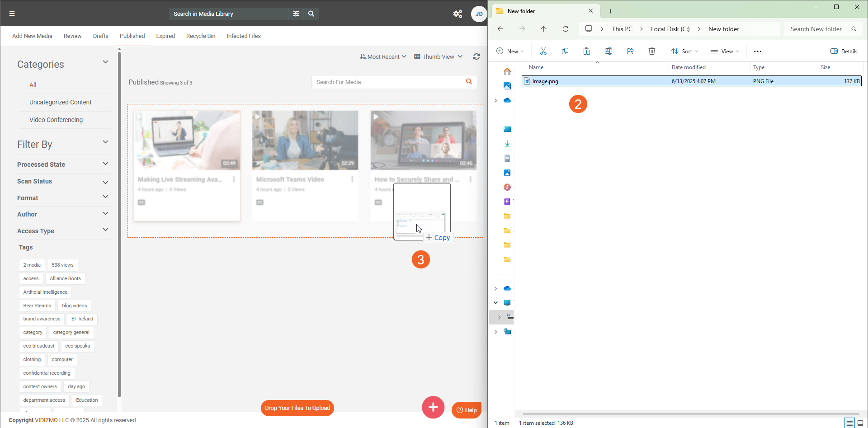The width and height of the screenshot is (868, 428).
Task: Click the red plus add media button
Action: point(433,407)
